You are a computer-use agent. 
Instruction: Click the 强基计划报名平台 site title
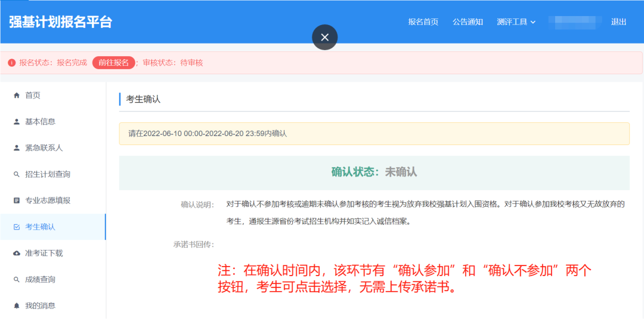60,22
